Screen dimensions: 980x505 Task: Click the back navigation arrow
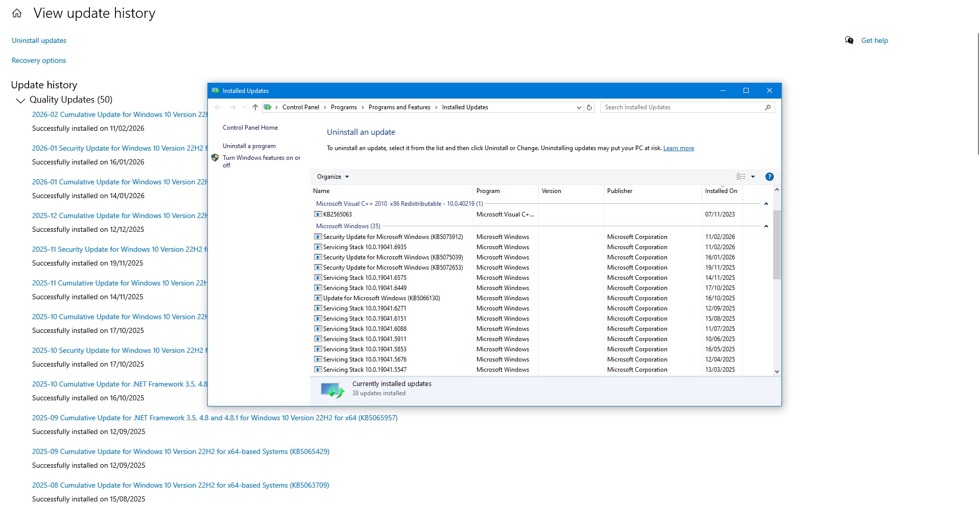coord(218,107)
